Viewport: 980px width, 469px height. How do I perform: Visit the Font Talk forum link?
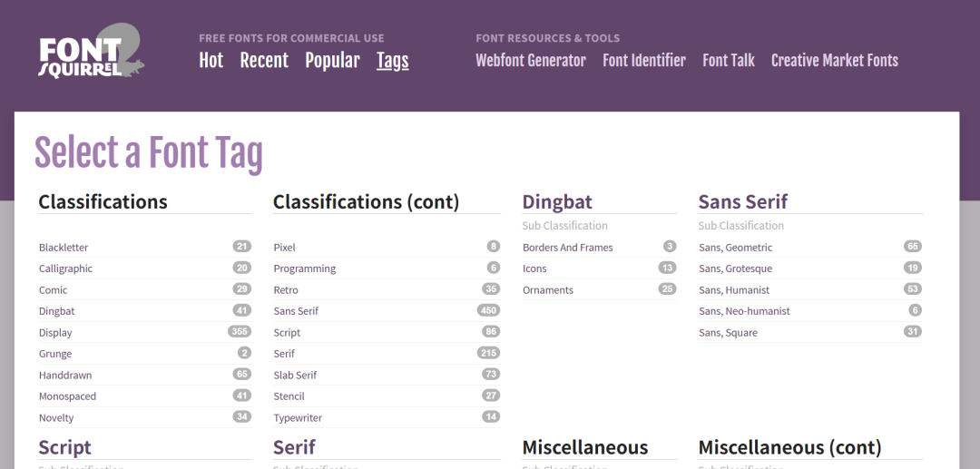(x=728, y=61)
